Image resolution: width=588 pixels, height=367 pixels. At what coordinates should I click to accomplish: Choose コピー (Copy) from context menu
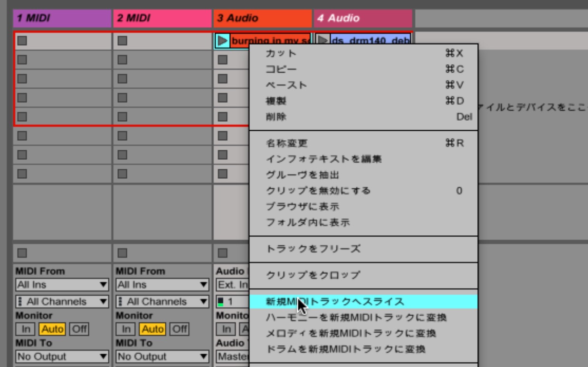[x=364, y=69]
